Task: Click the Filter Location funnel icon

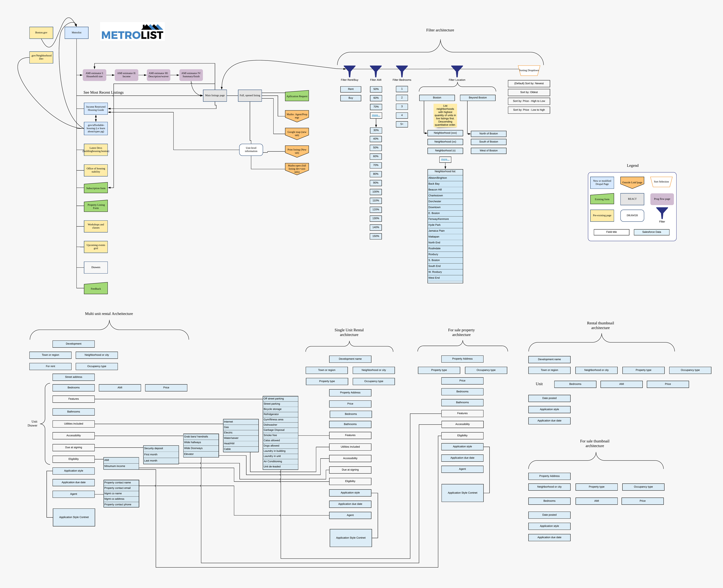Action: [457, 70]
